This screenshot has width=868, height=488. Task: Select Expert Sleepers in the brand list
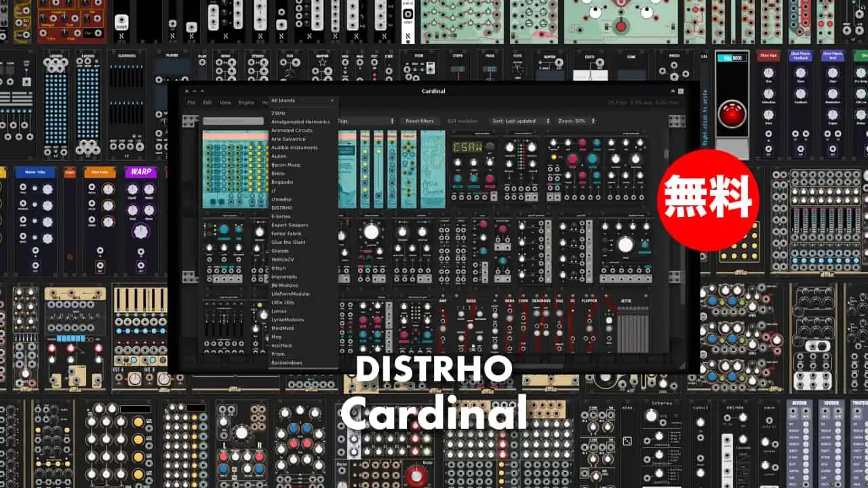point(290,224)
